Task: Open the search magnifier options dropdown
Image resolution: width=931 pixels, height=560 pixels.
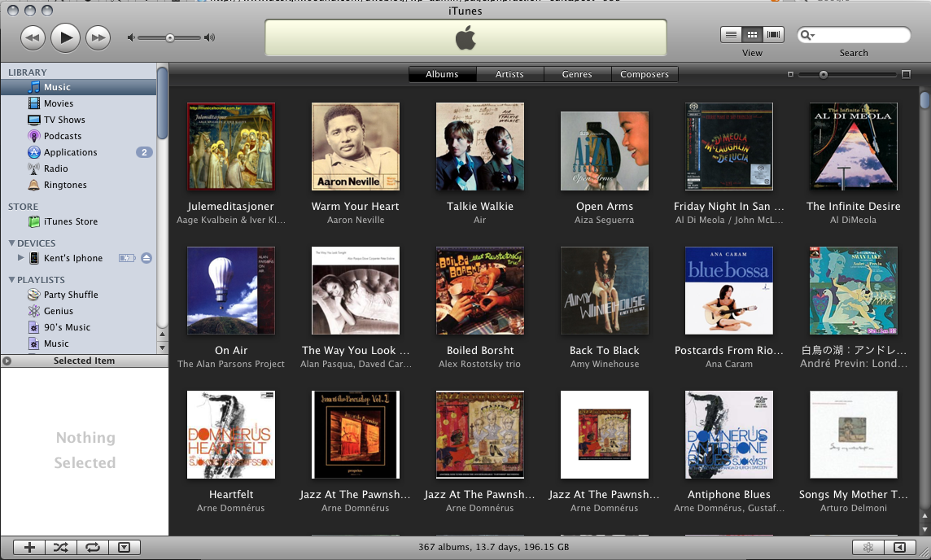Action: pos(807,35)
